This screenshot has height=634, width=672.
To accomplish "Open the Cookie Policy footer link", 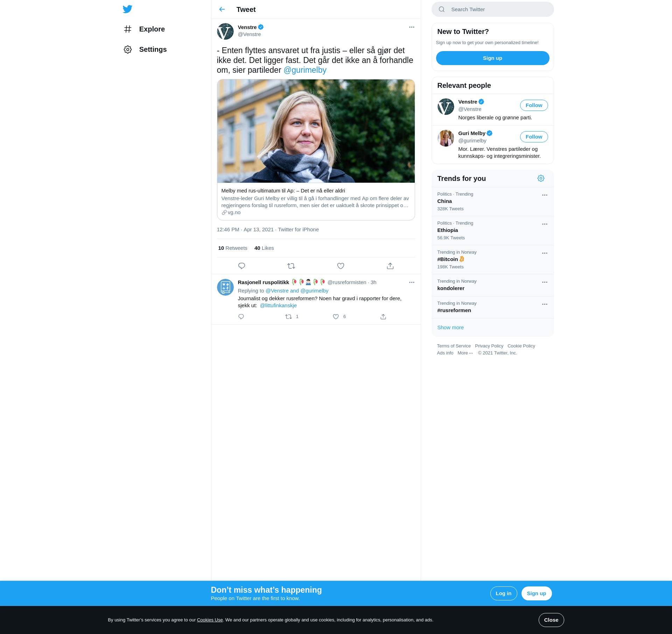I will click(x=521, y=346).
